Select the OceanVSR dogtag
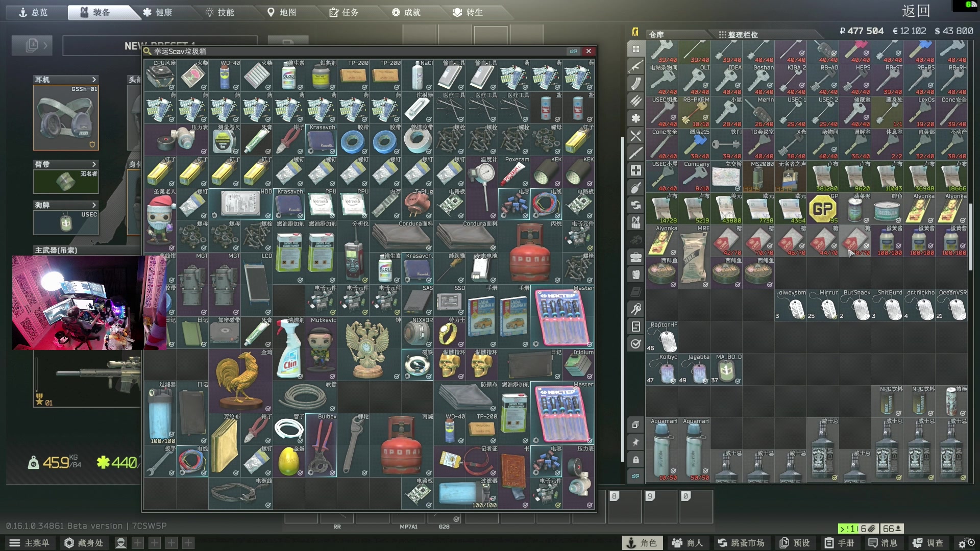Image resolution: width=980 pixels, height=551 pixels. (x=951, y=305)
